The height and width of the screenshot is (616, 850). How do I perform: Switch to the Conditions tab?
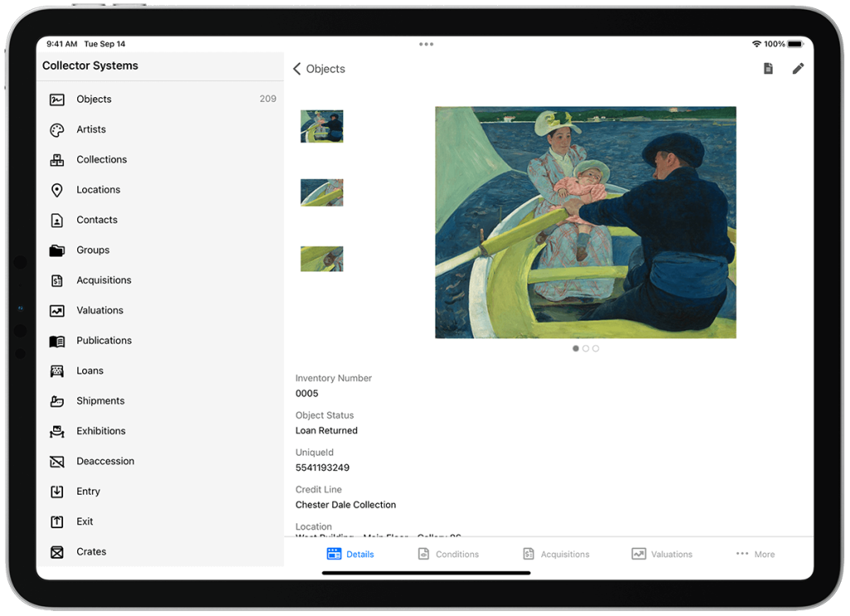(448, 554)
